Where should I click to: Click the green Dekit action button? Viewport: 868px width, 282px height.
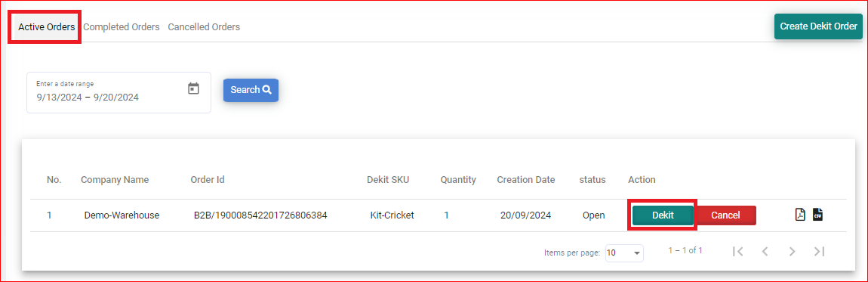click(x=663, y=215)
